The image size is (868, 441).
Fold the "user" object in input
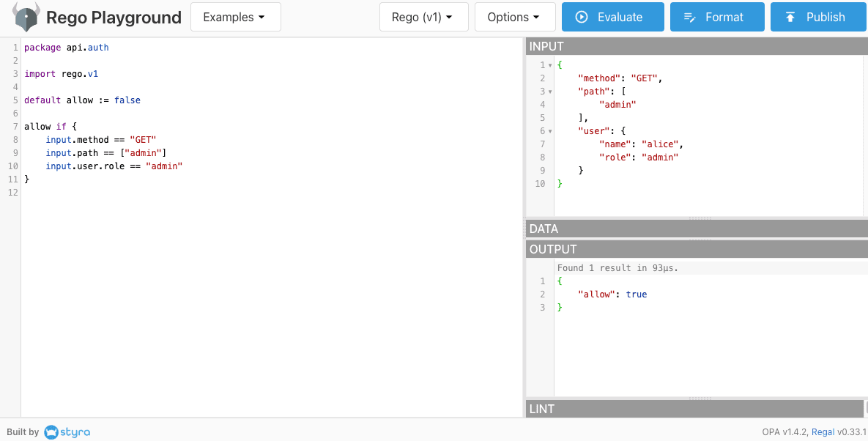coord(550,131)
